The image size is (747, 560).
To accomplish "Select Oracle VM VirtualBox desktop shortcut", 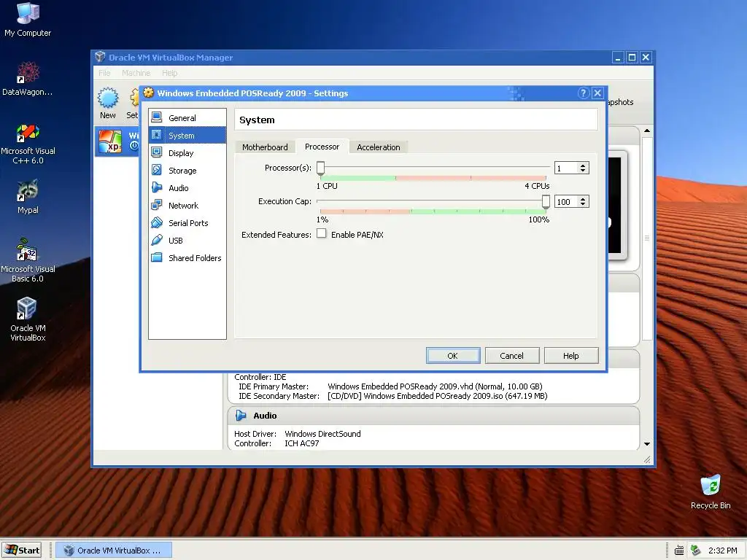I will tap(28, 319).
